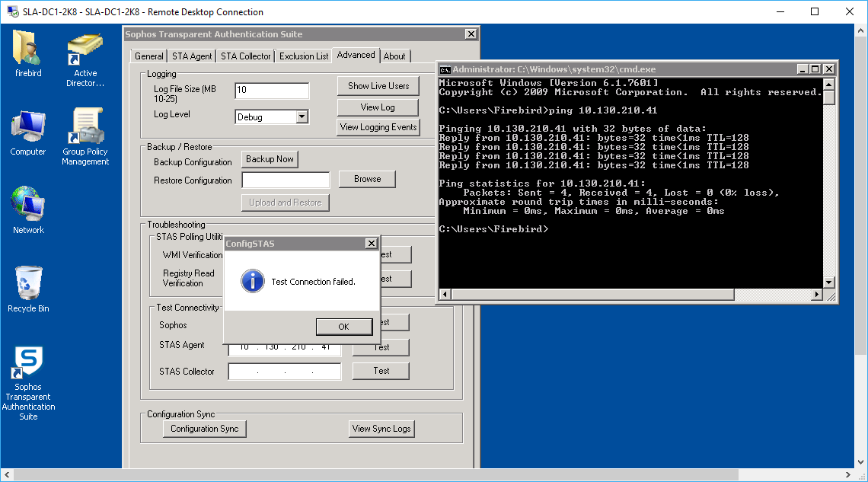Screen dimensions: 868x482
Task: Click Remote Desktop vertical scroll up arrow
Action: click(x=861, y=30)
